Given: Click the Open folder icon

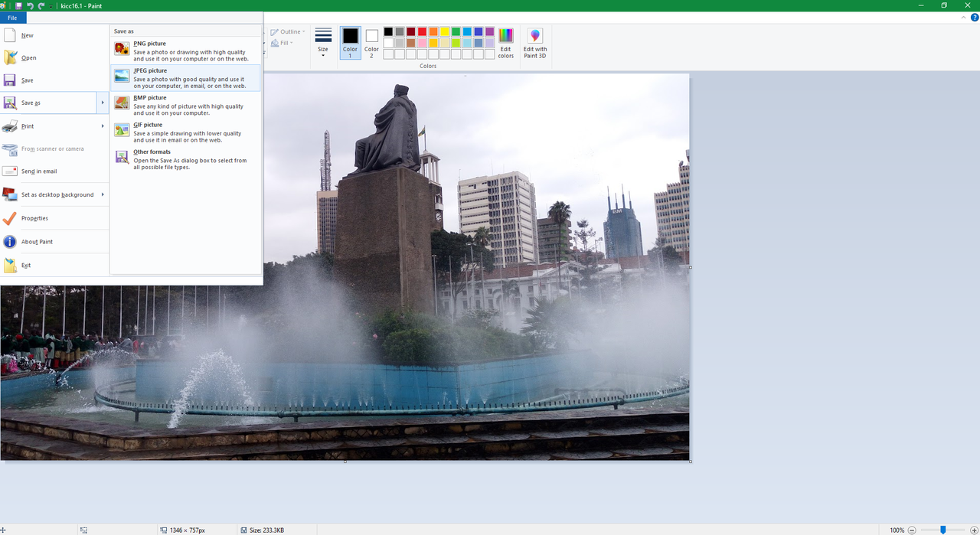Looking at the screenshot, I should point(10,57).
